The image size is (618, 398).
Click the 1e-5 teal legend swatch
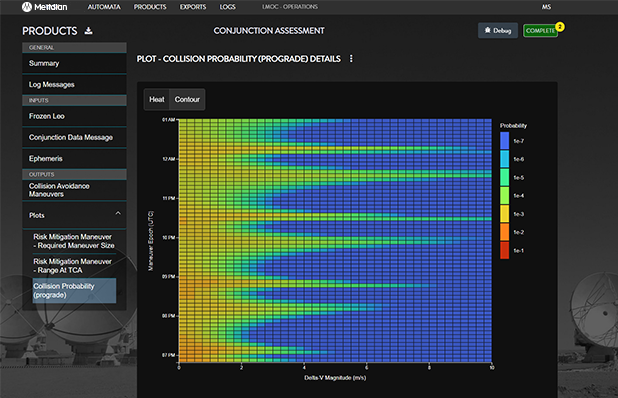(504, 177)
